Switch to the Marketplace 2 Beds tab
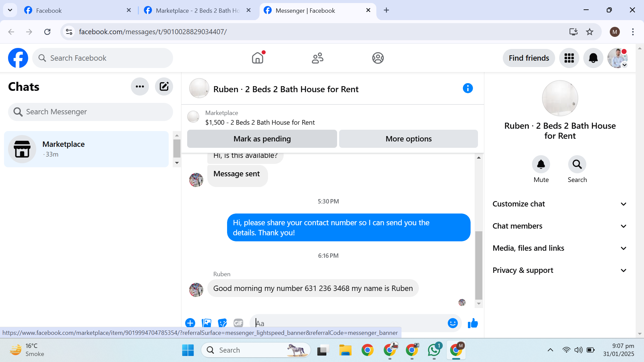 pos(197,10)
